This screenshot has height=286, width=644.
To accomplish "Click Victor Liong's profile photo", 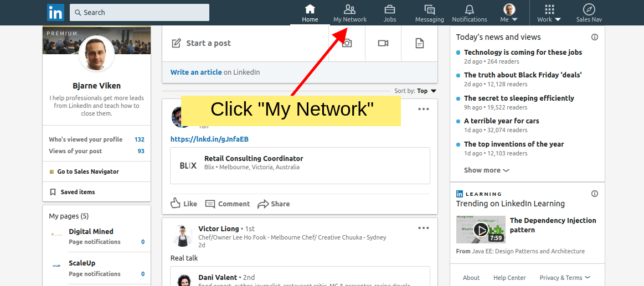I will (x=182, y=236).
